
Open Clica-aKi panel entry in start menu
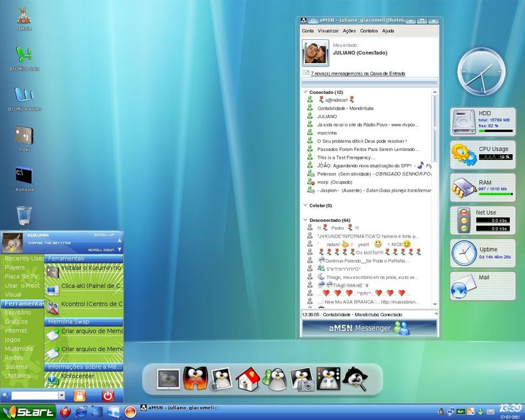pyautogui.click(x=84, y=289)
